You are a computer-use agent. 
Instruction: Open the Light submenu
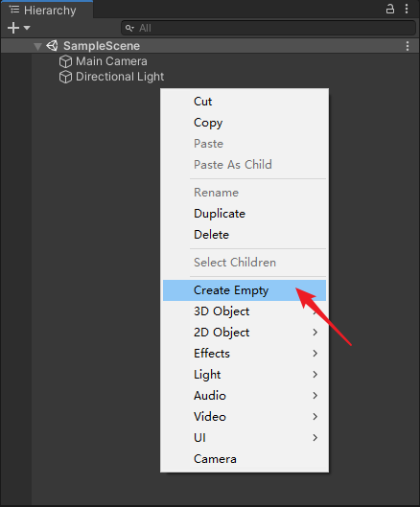point(245,375)
